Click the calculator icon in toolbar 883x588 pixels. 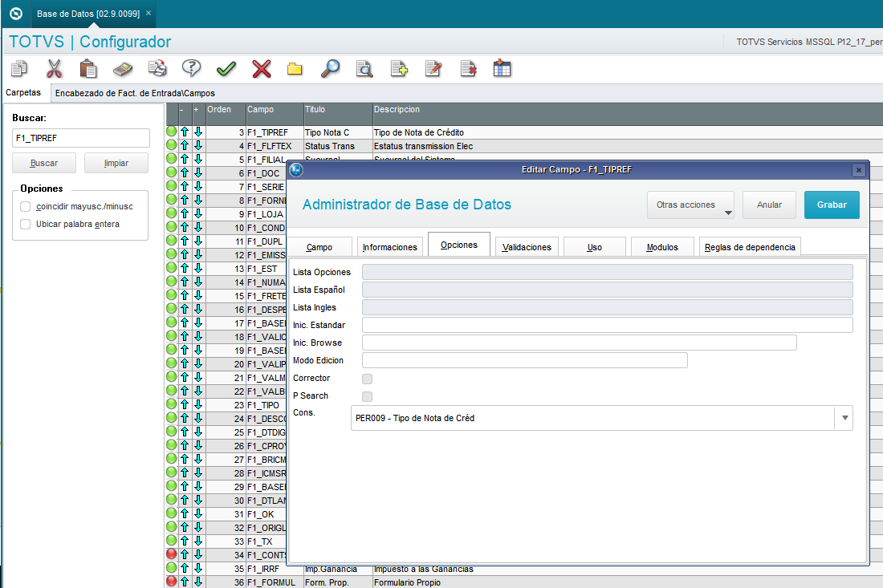123,69
